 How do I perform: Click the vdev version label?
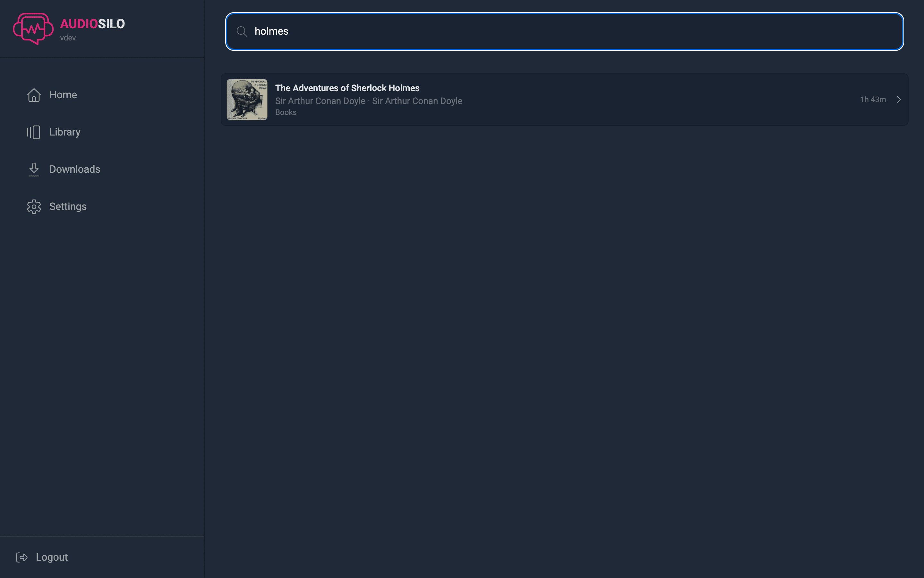click(x=68, y=38)
